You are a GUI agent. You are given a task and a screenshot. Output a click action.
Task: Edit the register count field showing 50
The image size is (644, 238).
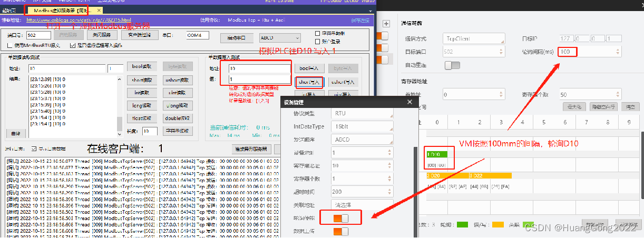tap(590, 95)
